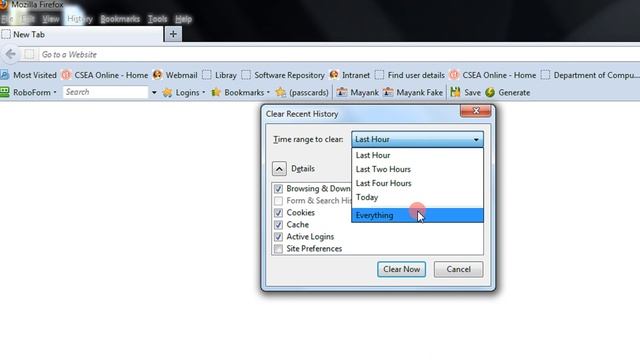Open RoboForm Bookmarks menu
This screenshot has width=640, height=360.
tap(240, 93)
